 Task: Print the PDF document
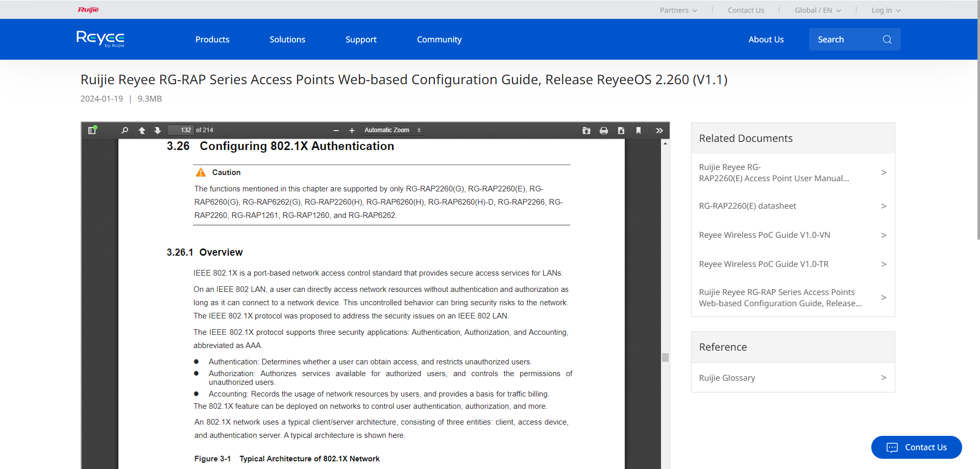pyautogui.click(x=604, y=131)
